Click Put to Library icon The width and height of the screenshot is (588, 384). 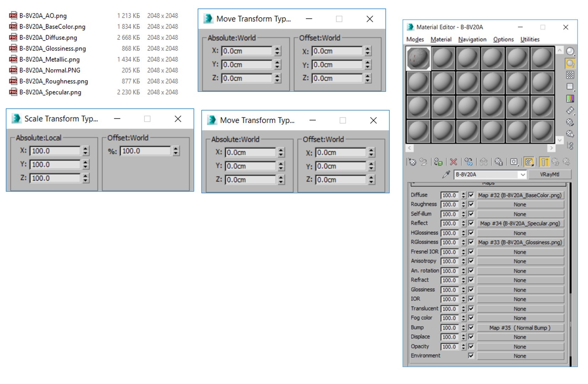[498, 162]
